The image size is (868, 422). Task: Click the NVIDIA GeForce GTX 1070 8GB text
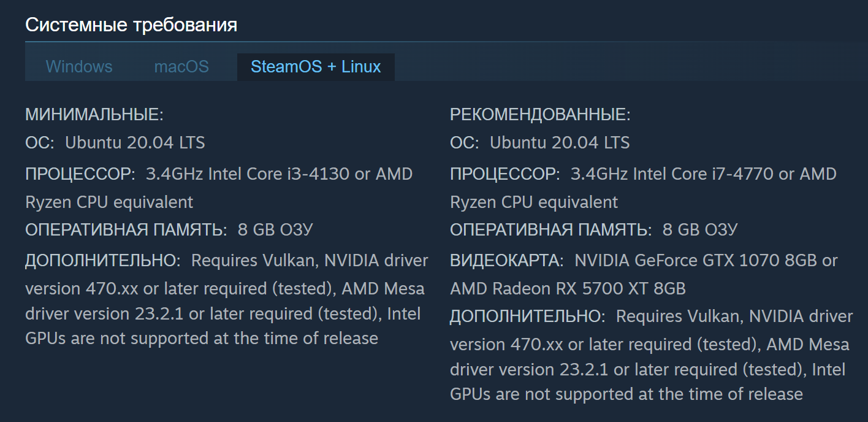point(696,261)
